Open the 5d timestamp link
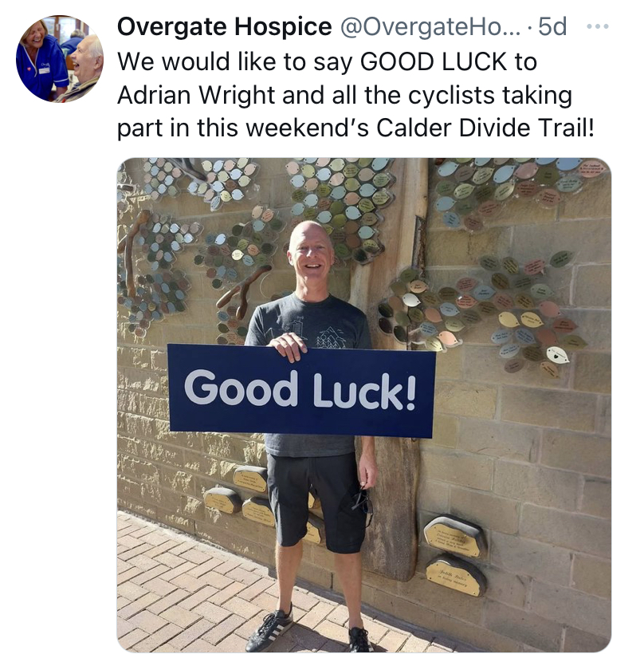Image resolution: width=644 pixels, height=654 pixels. (552, 26)
